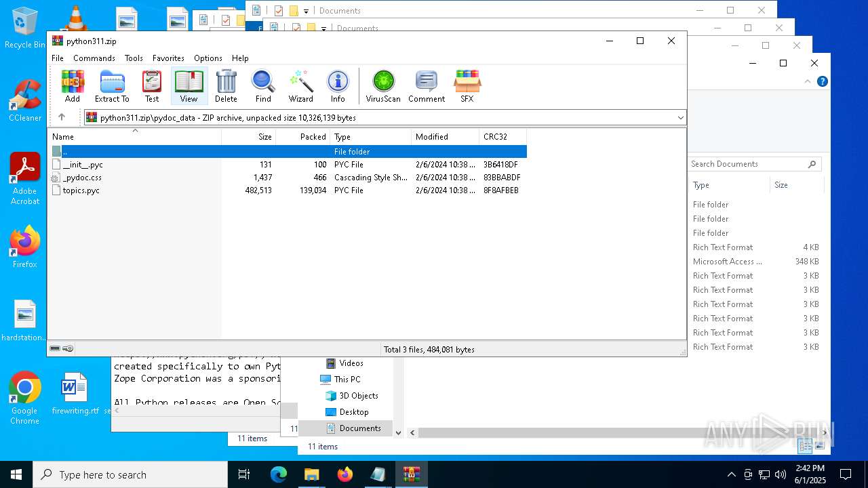Click WinRAR icon in taskbar
The height and width of the screenshot is (488, 868).
point(412,474)
